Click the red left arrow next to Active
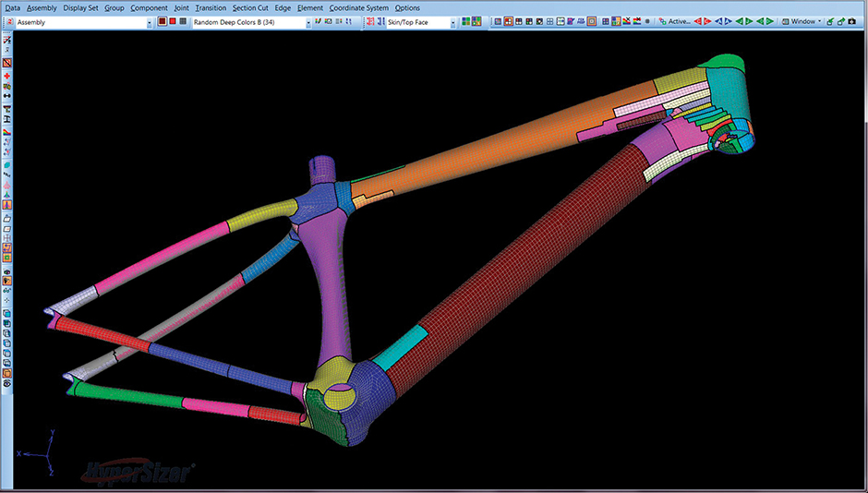 pyautogui.click(x=698, y=21)
